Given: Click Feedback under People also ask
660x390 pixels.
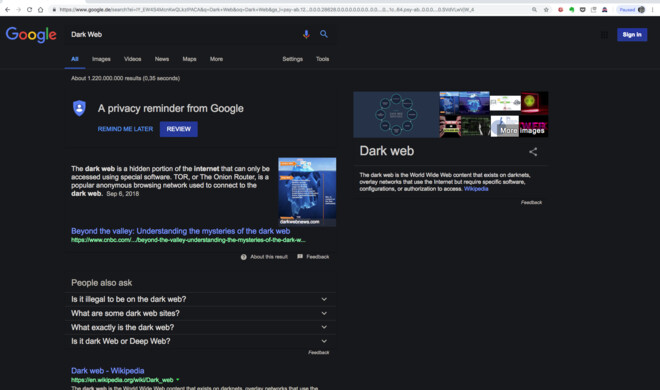Looking at the screenshot, I should point(319,353).
